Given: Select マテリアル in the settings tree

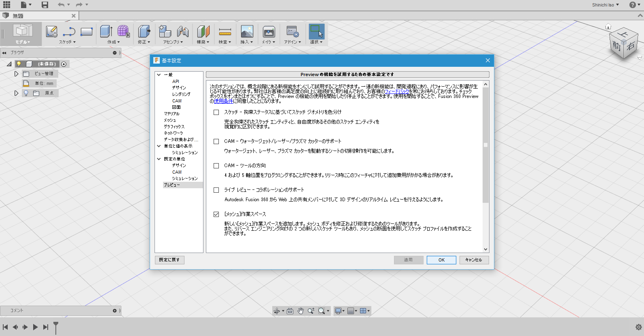Looking at the screenshot, I should pos(172,114).
